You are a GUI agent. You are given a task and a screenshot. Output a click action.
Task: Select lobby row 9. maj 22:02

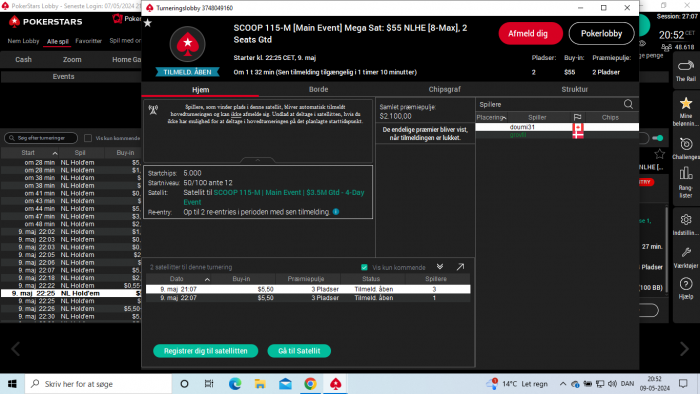71,232
